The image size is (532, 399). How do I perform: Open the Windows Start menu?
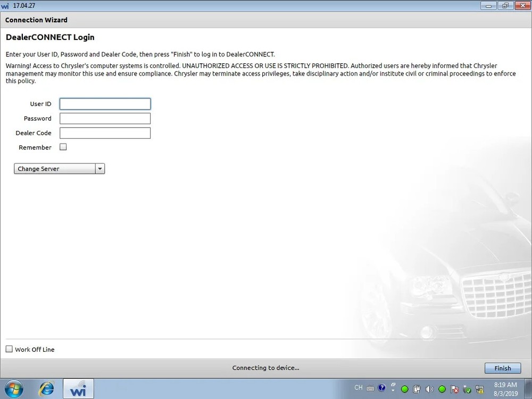point(14,389)
